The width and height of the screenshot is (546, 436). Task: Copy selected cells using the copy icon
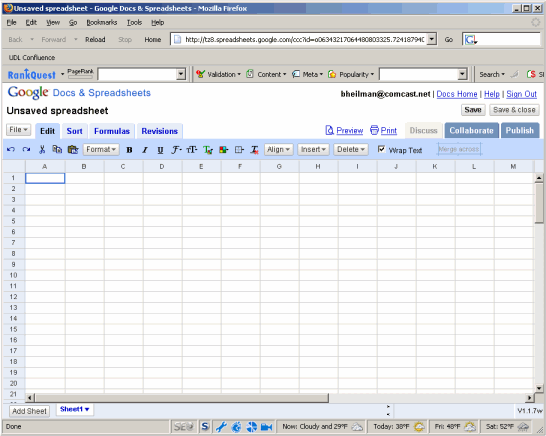pos(57,149)
